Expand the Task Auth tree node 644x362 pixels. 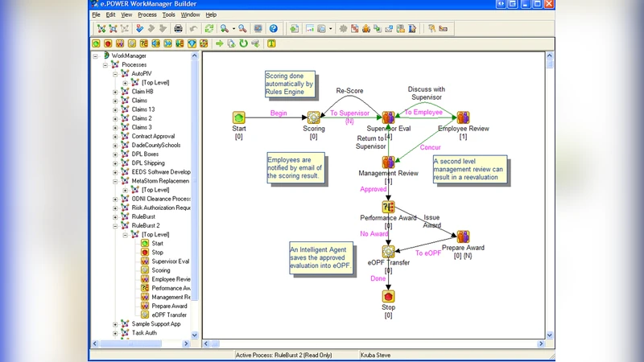tap(115, 332)
